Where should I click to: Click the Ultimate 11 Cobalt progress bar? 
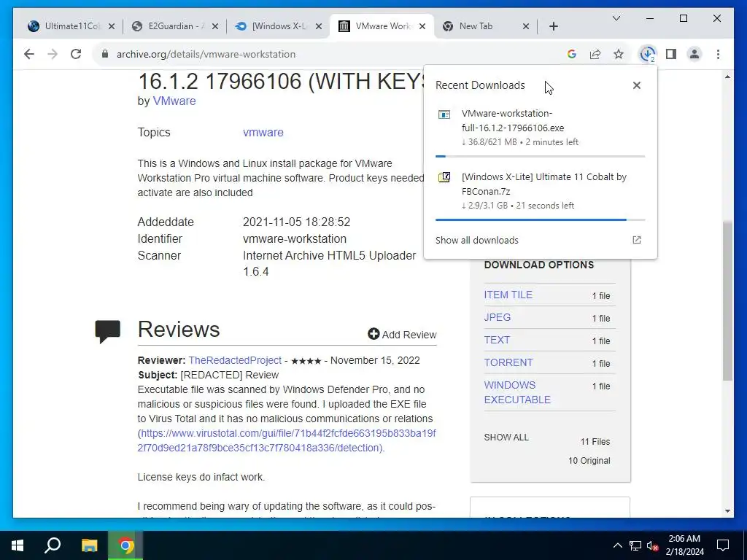[x=541, y=219]
